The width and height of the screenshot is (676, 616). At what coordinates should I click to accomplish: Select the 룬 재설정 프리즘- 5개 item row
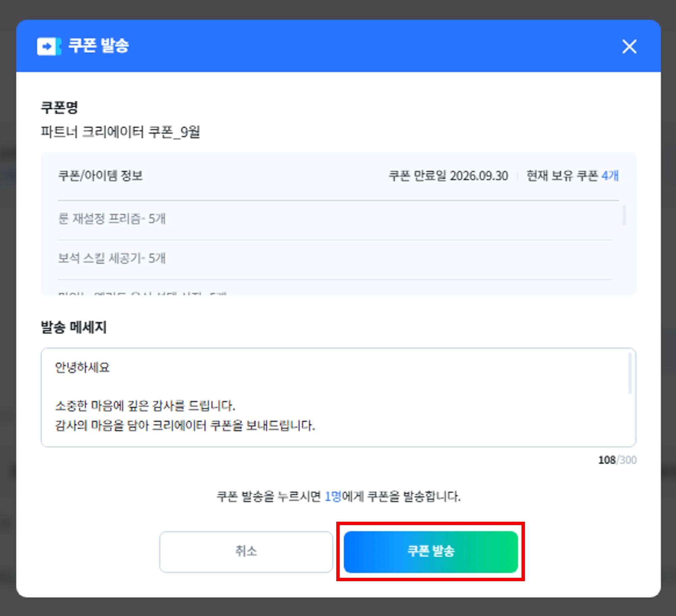point(335,219)
